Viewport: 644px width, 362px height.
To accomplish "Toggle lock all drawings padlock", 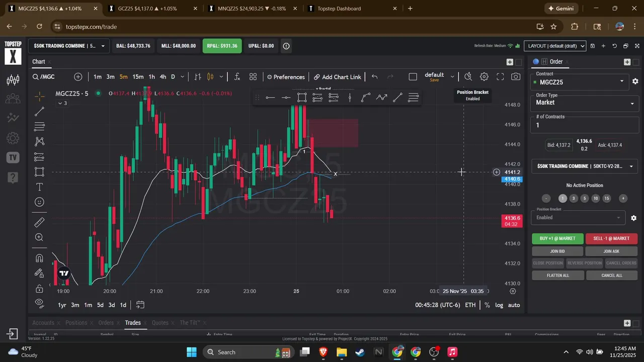I will pyautogui.click(x=39, y=289).
